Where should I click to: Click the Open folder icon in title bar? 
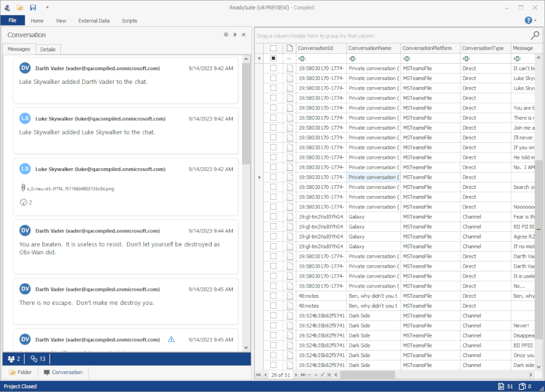tap(20, 8)
